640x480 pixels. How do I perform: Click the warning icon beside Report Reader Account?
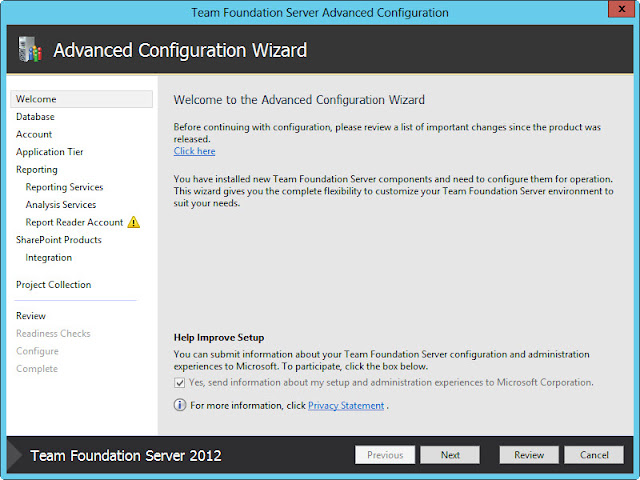[133, 222]
